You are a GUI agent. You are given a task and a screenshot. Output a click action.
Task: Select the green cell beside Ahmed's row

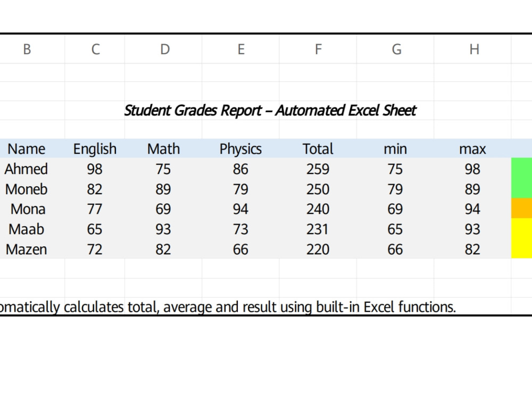click(x=521, y=168)
